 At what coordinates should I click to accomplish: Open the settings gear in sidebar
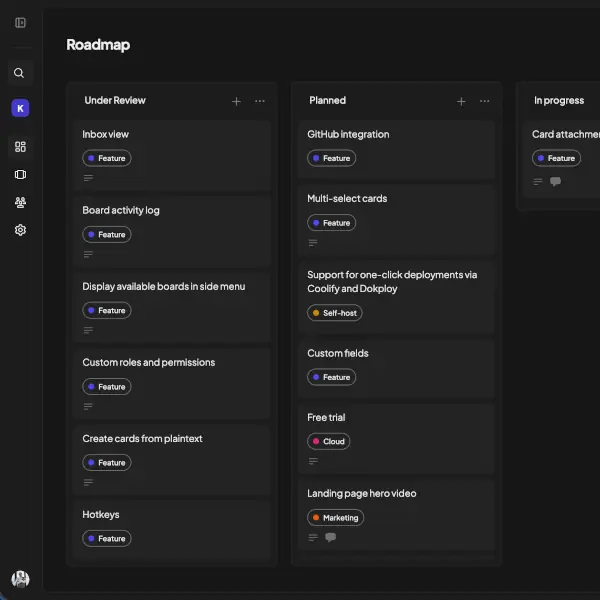pyautogui.click(x=20, y=230)
